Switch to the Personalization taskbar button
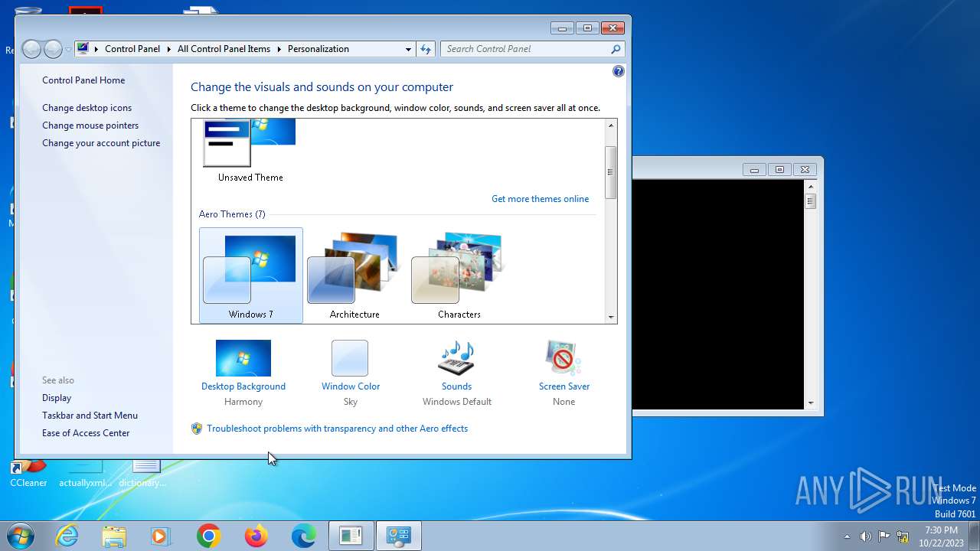Viewport: 980px width, 551px height. [398, 536]
